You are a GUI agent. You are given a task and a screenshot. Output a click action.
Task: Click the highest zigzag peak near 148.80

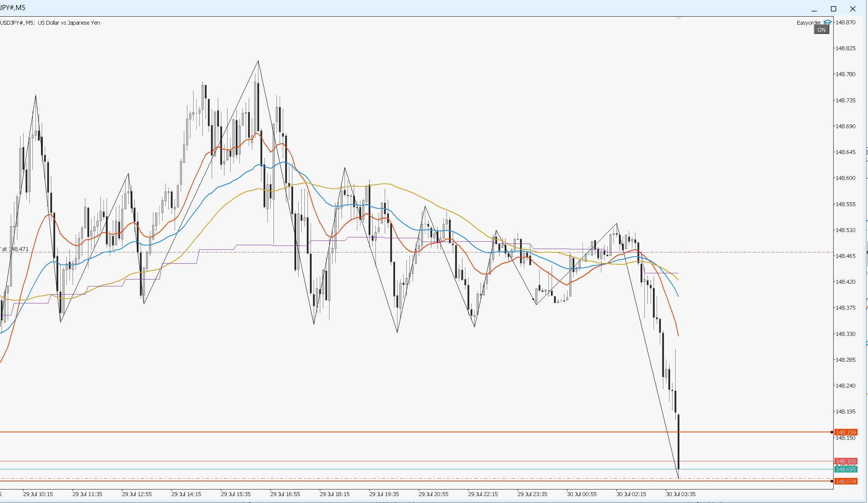tap(258, 61)
